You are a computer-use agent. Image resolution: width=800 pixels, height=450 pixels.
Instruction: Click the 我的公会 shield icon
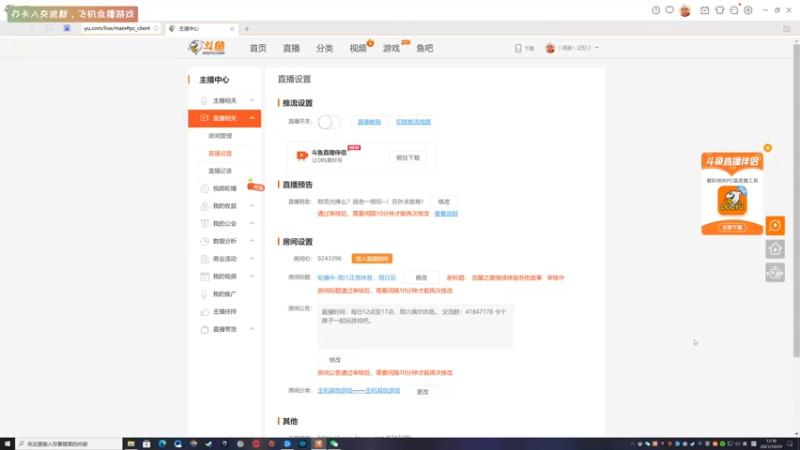204,223
